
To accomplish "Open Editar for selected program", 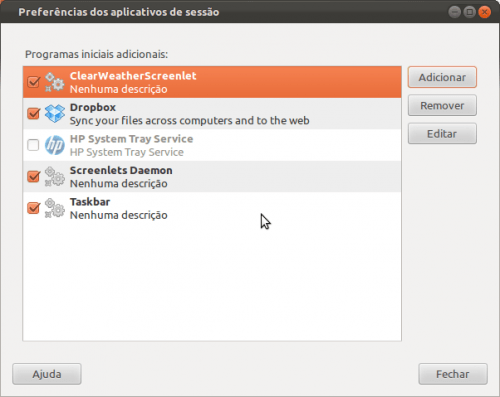I will tap(442, 134).
